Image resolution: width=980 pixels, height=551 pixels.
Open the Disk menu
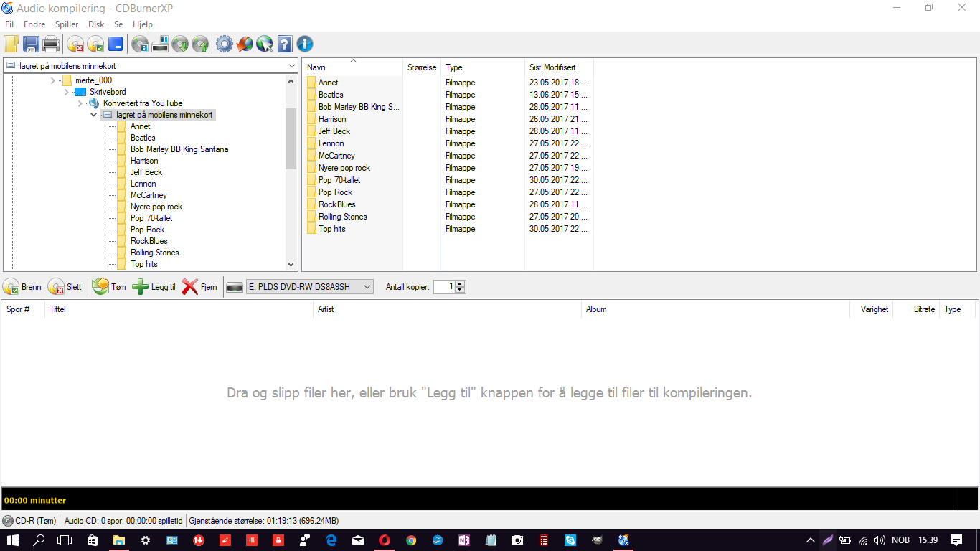click(x=96, y=24)
